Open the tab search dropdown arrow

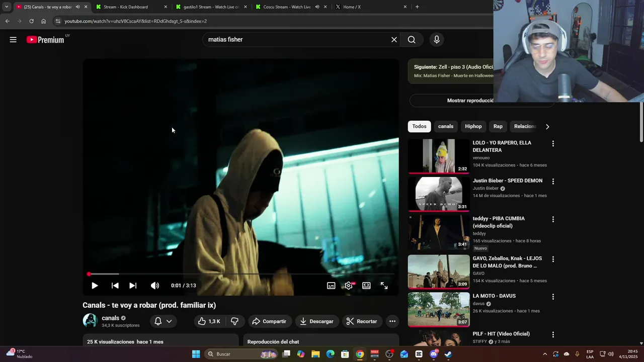(x=6, y=7)
